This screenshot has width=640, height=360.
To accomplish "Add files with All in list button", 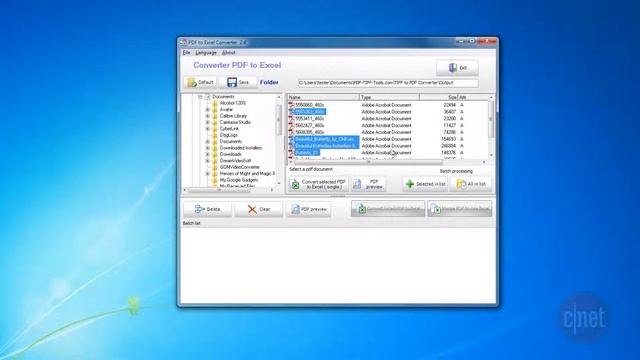I will 471,184.
